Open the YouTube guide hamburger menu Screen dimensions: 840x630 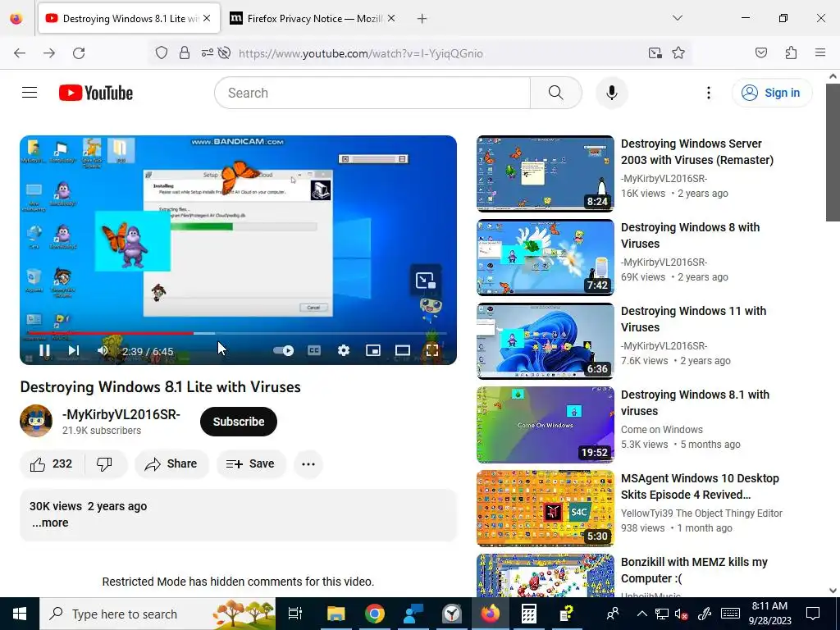[30, 93]
